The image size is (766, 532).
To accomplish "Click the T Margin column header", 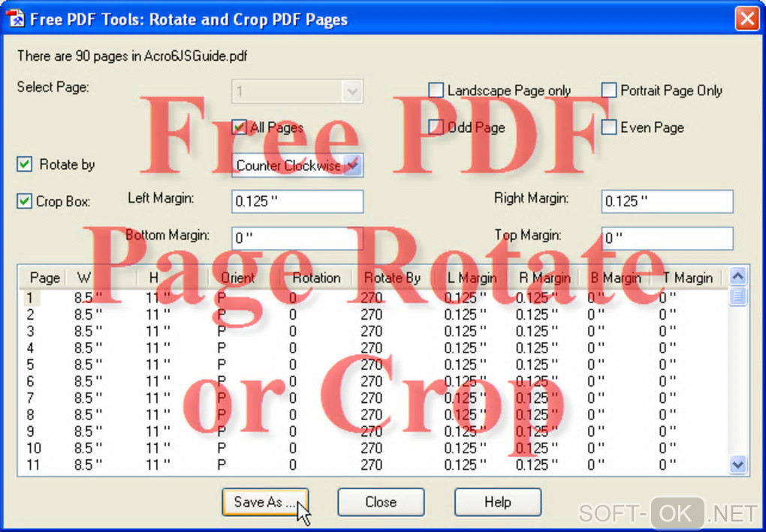I will click(x=687, y=278).
